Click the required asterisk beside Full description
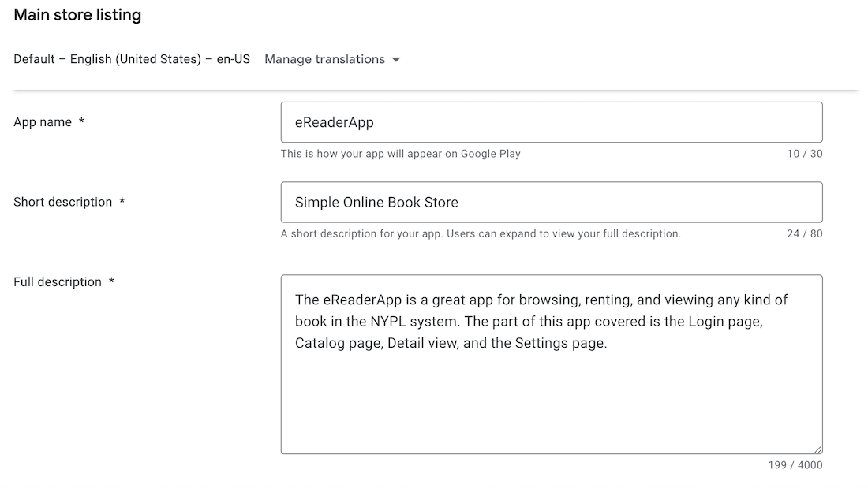868x488 pixels. (111, 281)
